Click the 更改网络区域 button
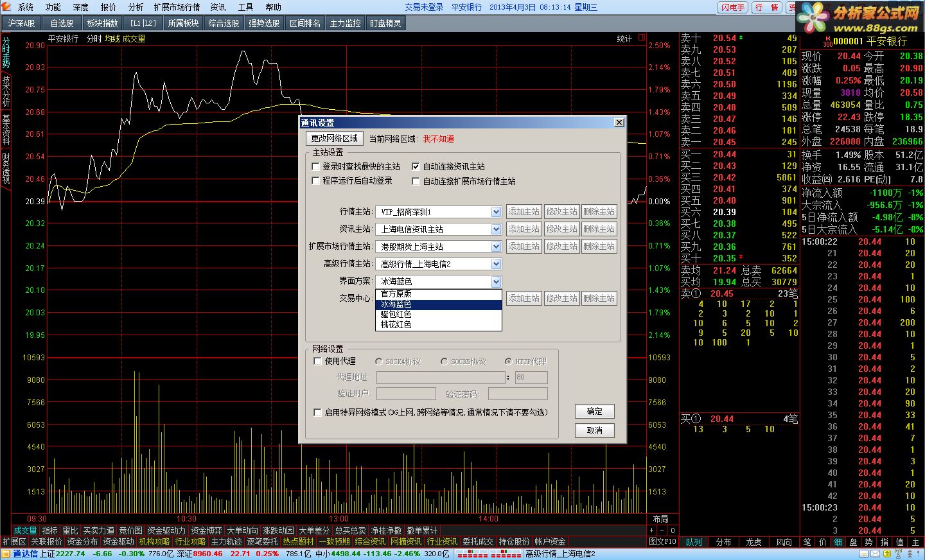The image size is (925, 560). (335, 139)
